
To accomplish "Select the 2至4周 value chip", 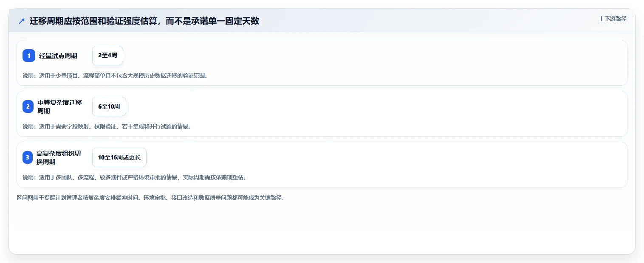I will [107, 56].
